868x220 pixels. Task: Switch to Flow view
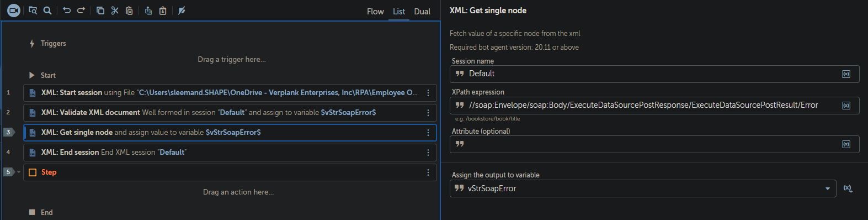(x=375, y=12)
